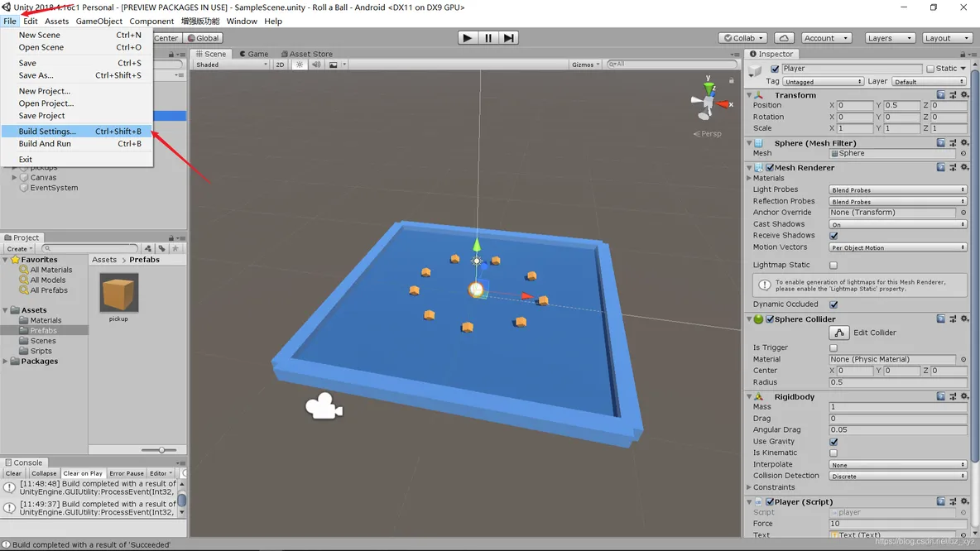Open Cast Shadows dropdown
Screen dimensions: 980x551
pyautogui.click(x=898, y=224)
